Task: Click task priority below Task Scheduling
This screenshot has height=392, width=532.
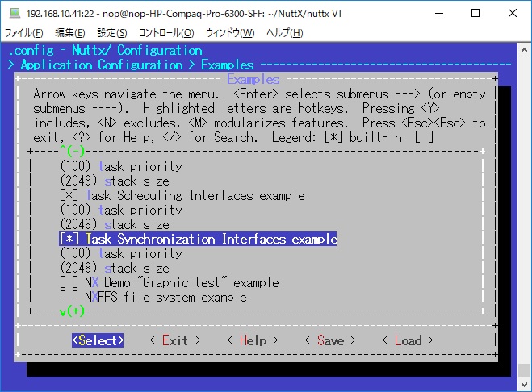Action: click(x=121, y=210)
